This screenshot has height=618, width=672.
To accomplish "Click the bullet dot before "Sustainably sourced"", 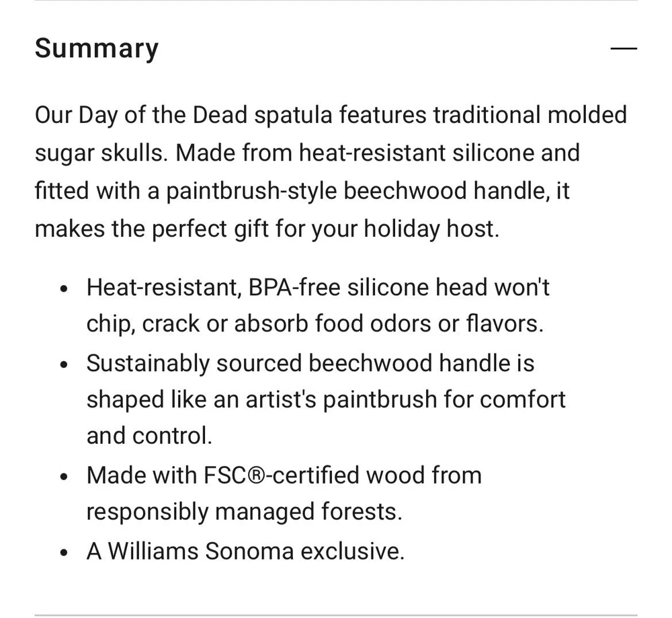I will [x=64, y=364].
